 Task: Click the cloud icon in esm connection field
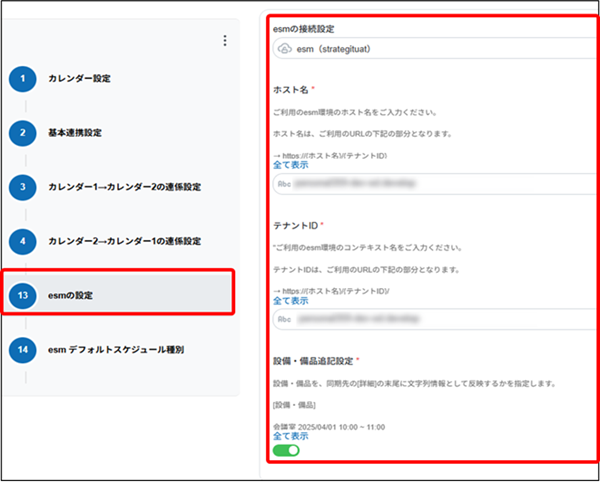coord(286,52)
